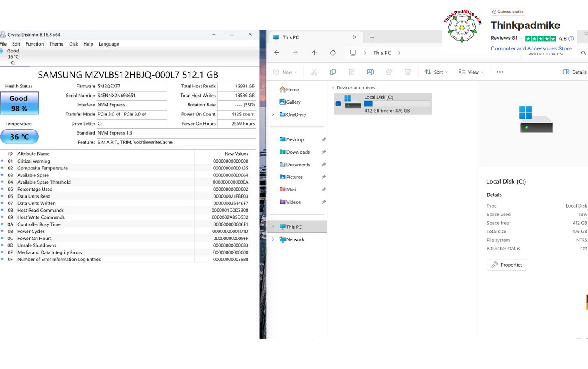Click the Good 98 % health status box
Image resolution: width=588 pixels, height=369 pixels.
coord(19,103)
